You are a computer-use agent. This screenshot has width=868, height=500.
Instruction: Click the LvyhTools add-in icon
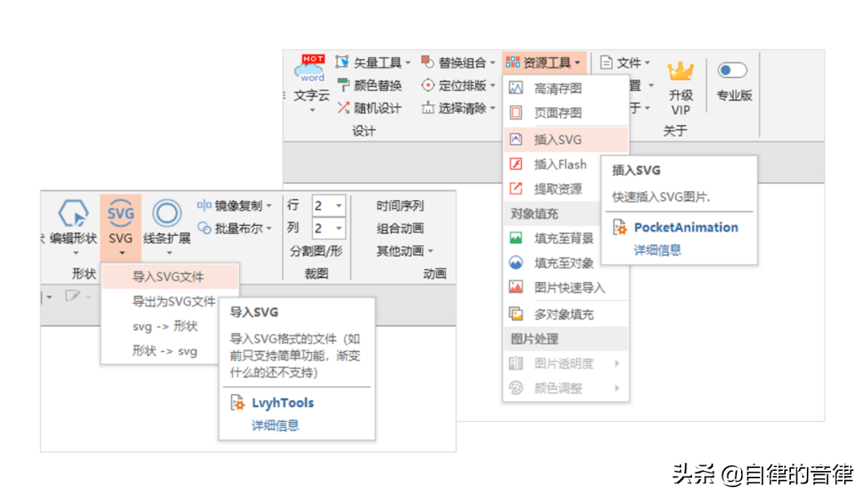[x=237, y=403]
